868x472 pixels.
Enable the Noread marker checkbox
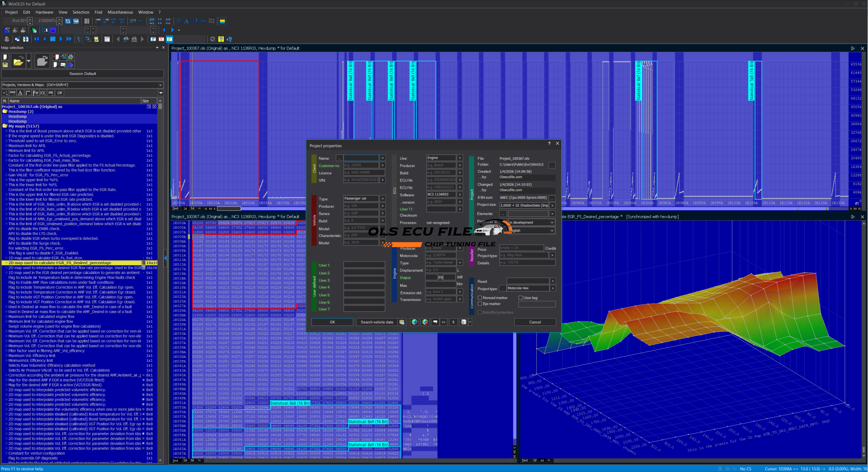pos(480,298)
